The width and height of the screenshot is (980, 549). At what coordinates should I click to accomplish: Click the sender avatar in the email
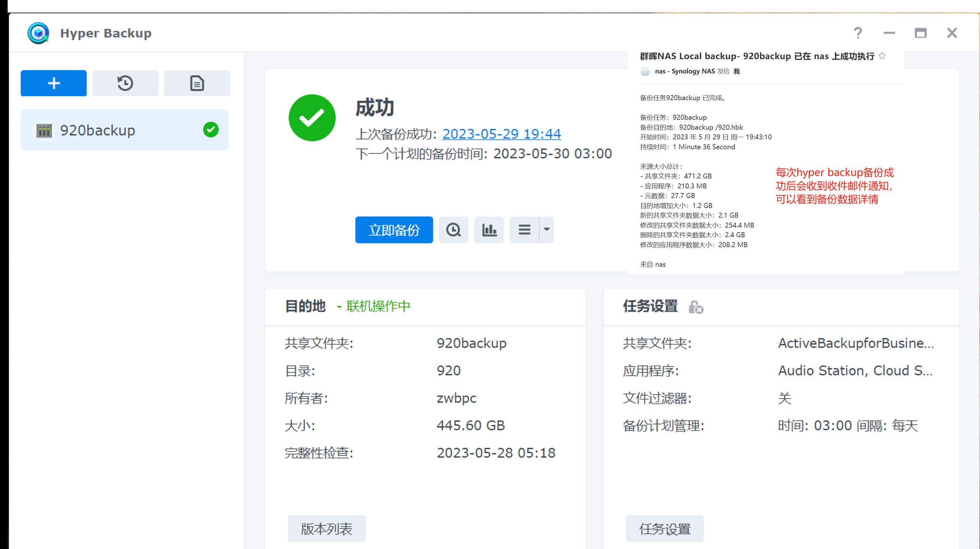tap(645, 71)
